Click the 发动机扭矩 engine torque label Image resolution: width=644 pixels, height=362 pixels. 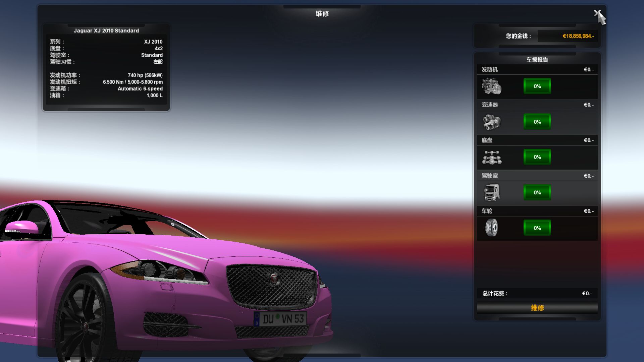pyautogui.click(x=65, y=82)
